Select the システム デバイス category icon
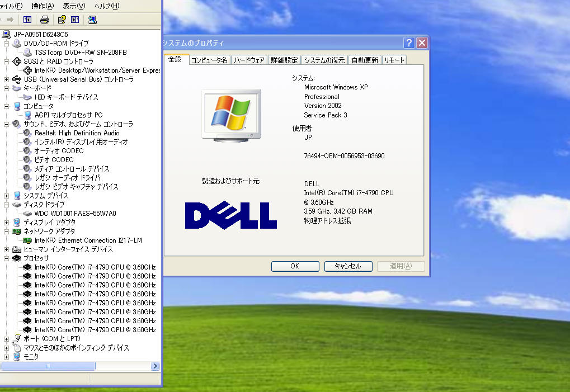570x392 pixels. point(17,196)
